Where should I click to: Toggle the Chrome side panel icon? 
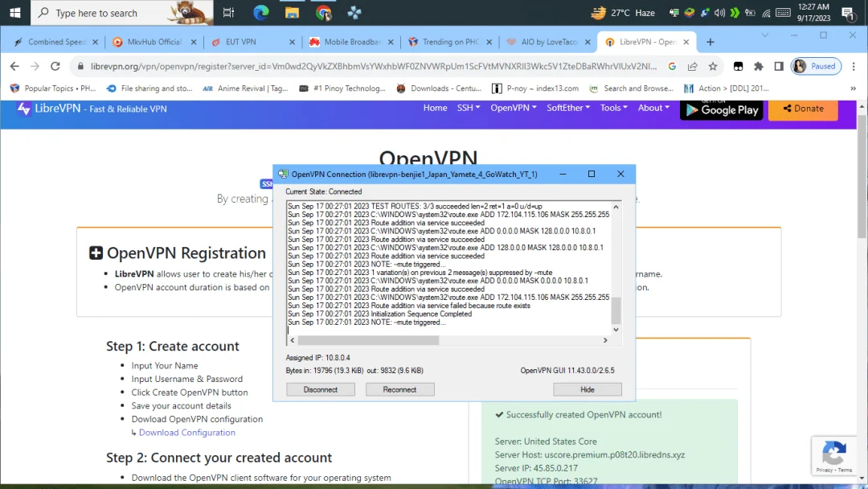[779, 66]
